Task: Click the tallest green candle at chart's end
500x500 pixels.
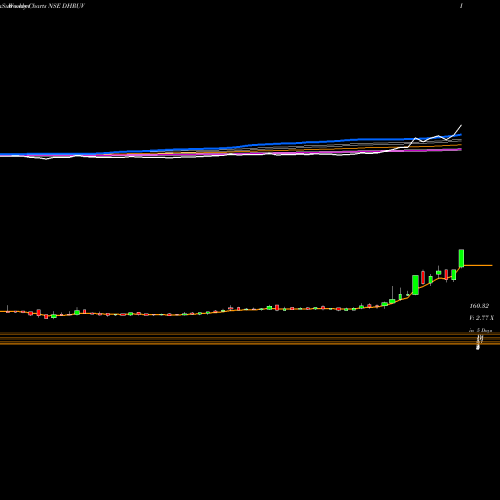Action: [462, 258]
